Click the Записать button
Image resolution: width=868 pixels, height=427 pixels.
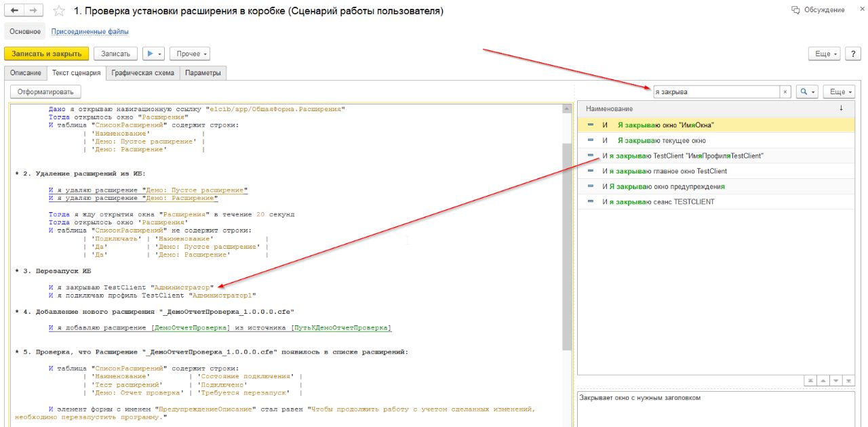coord(115,54)
